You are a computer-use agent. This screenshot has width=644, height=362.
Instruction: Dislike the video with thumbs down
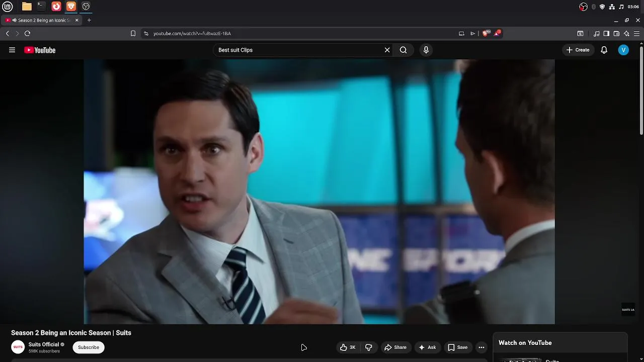(368, 347)
